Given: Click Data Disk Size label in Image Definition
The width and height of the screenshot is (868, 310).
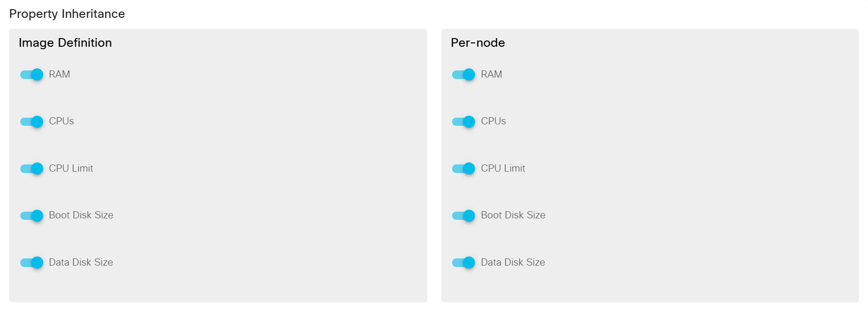Looking at the screenshot, I should [81, 262].
